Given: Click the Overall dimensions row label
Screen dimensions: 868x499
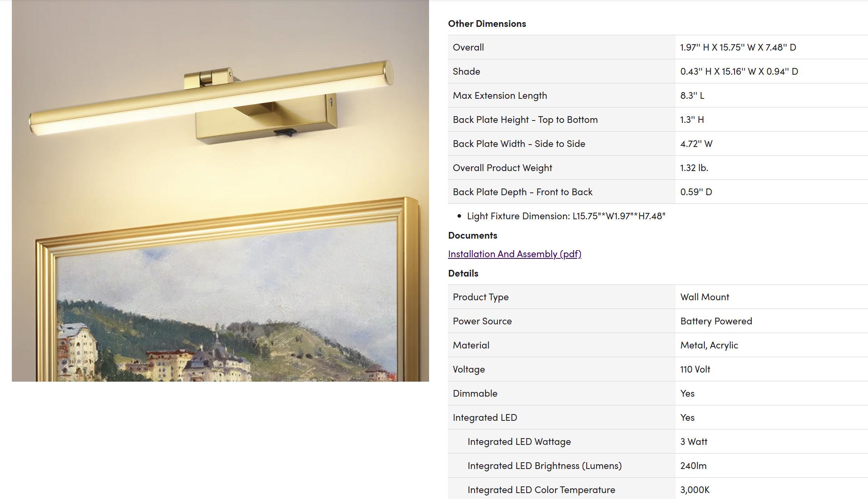Looking at the screenshot, I should 468,47.
